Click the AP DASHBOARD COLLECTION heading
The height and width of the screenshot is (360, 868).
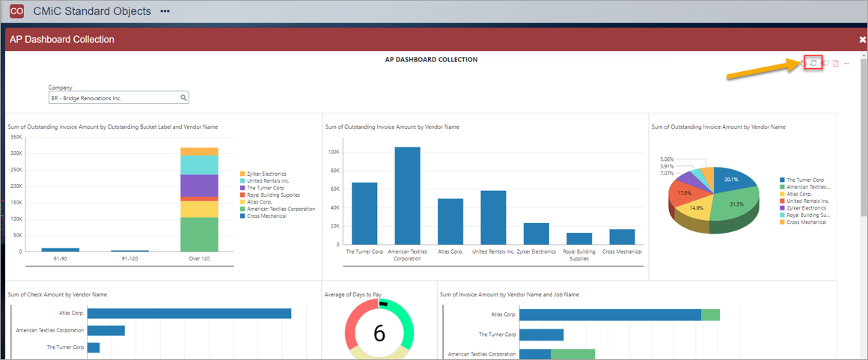pos(431,59)
